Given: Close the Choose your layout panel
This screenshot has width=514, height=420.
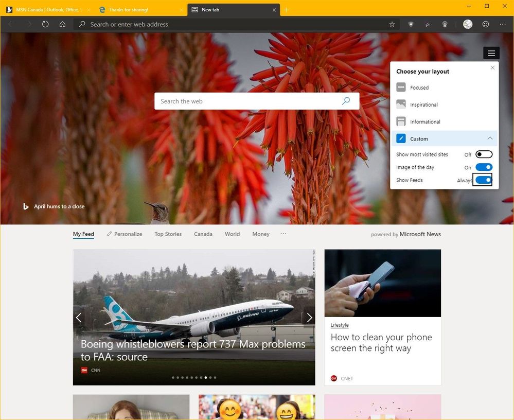Looking at the screenshot, I should coord(492,67).
